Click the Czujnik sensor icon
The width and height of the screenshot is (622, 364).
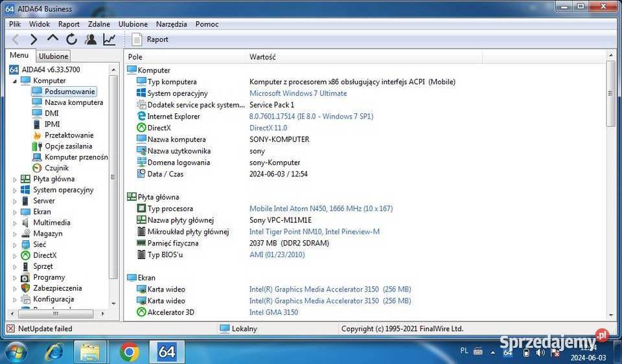[37, 168]
